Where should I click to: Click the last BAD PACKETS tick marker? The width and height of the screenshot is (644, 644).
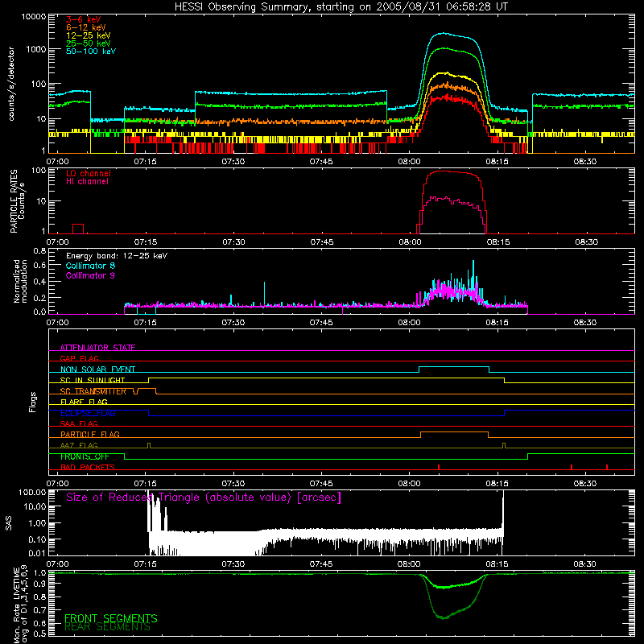coord(607,467)
